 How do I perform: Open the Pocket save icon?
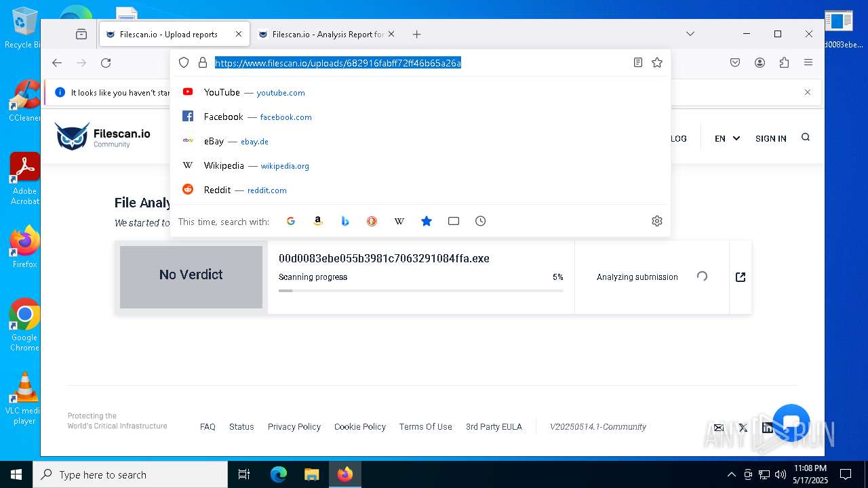(x=735, y=62)
